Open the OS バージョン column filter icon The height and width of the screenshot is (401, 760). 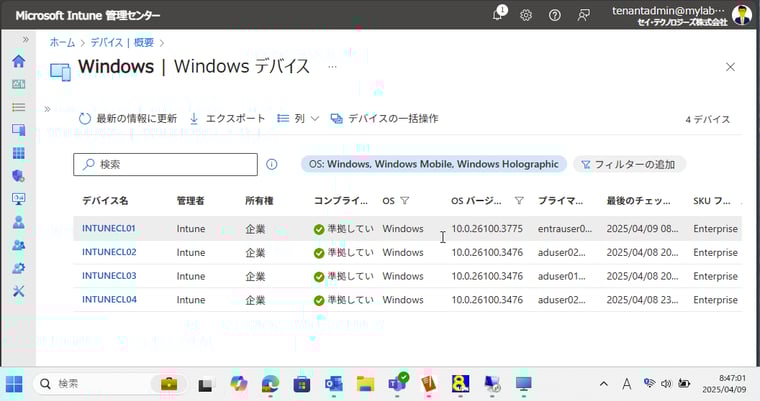coord(519,201)
